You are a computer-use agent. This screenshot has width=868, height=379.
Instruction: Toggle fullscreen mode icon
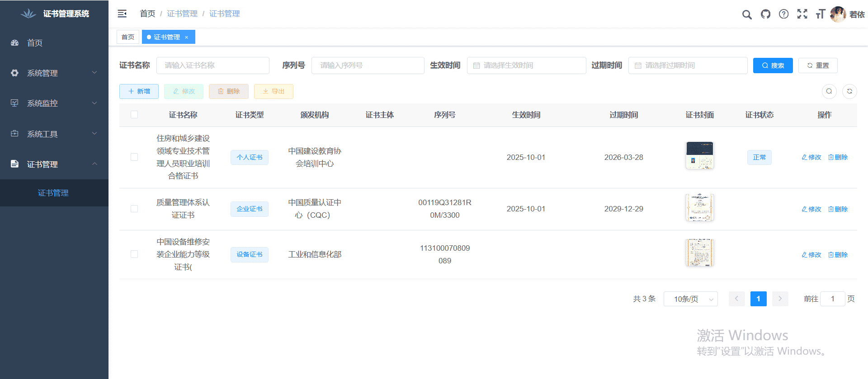coord(802,14)
